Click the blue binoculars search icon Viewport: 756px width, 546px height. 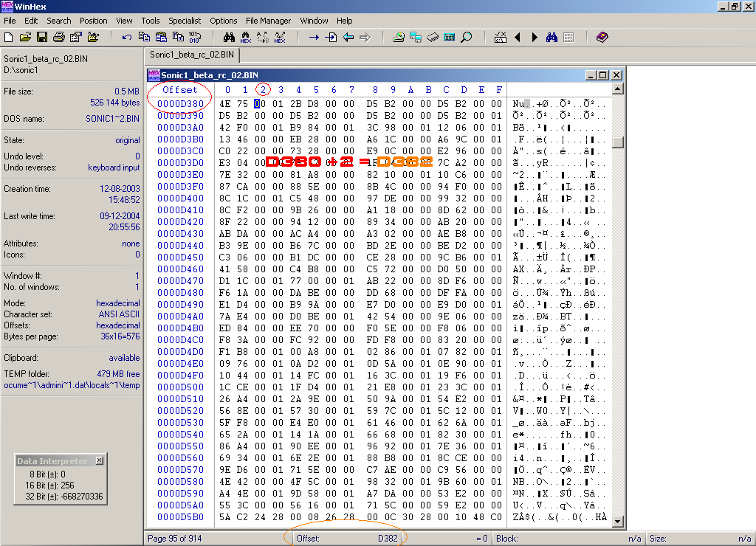pyautogui.click(x=551, y=37)
